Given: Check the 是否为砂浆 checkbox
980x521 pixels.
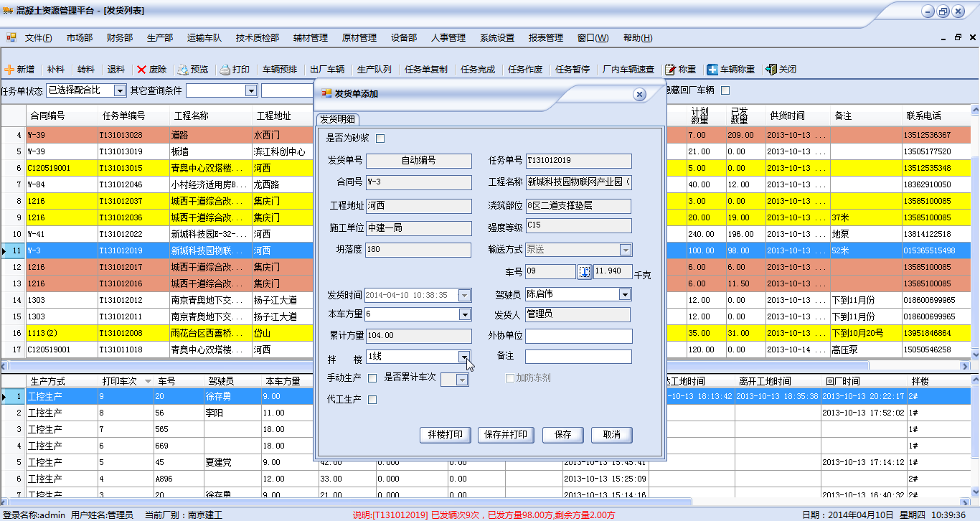Looking at the screenshot, I should tap(380, 139).
